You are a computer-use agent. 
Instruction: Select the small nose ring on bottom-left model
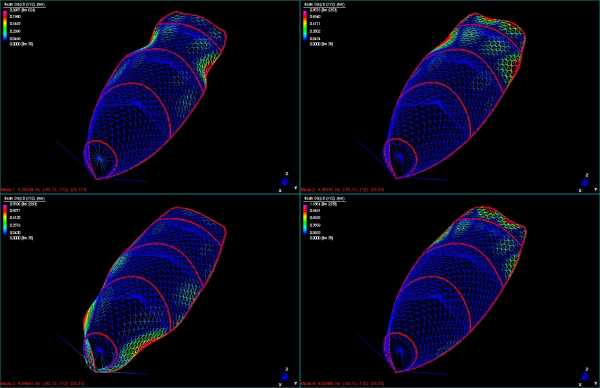[x=100, y=351]
